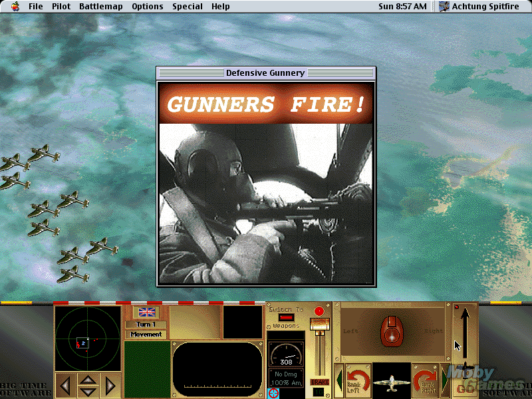Screen dimensions: 532x399
Task: Click the throttle lever handle
Action: 320,325
